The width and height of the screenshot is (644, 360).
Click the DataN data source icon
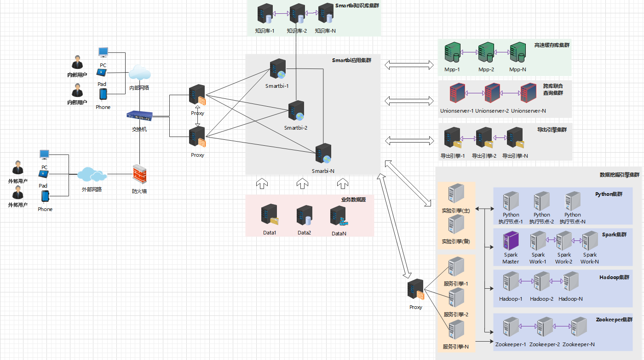click(339, 216)
